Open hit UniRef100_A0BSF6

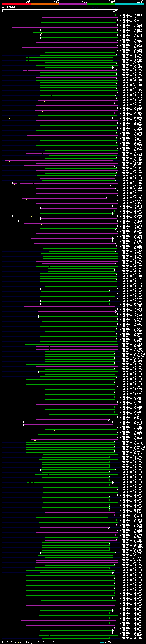pos(131,15)
